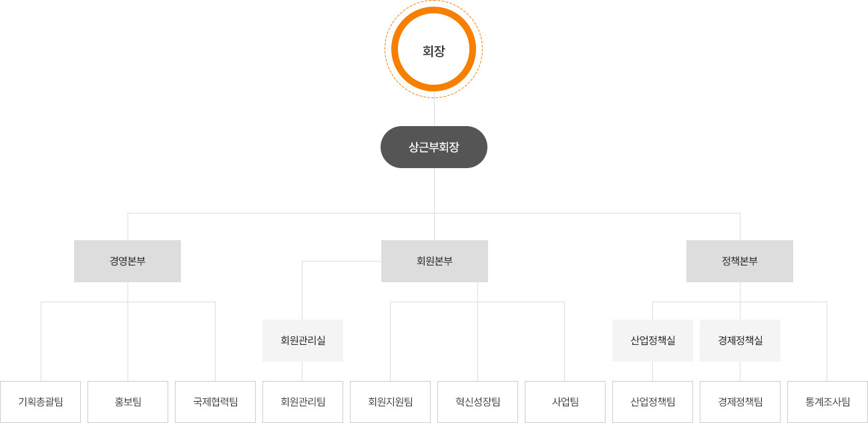Open the 경영본부 division box
Screen dimensions: 868x423
(128, 261)
